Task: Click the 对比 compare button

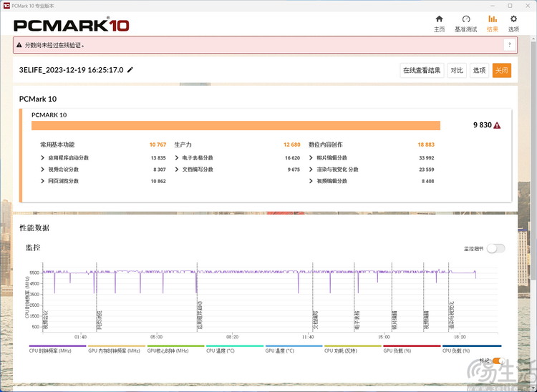Action: click(457, 71)
